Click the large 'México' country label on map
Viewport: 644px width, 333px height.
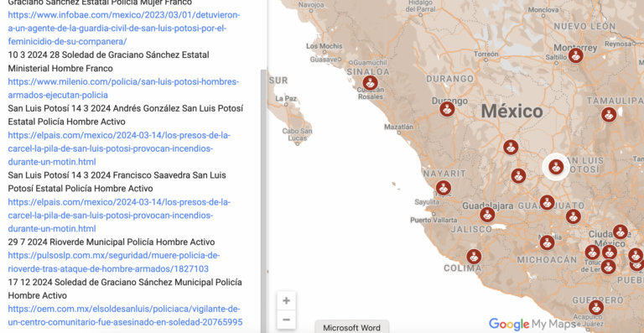click(x=512, y=111)
